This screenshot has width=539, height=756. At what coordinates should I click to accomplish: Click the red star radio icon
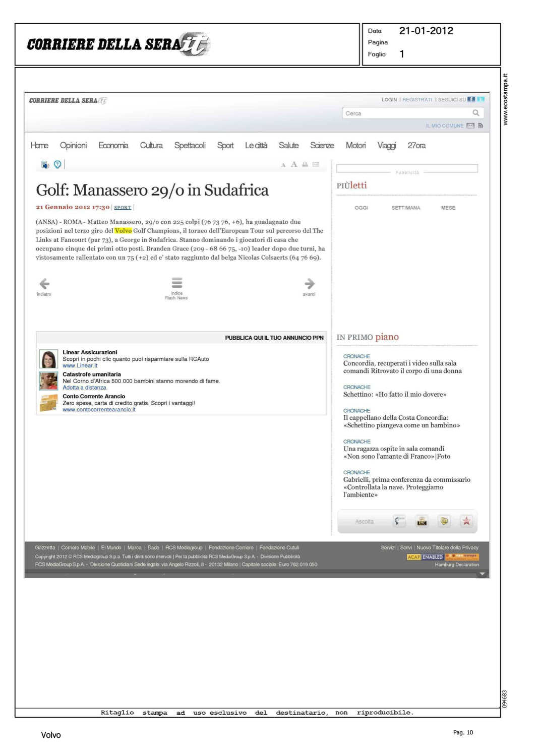click(466, 521)
